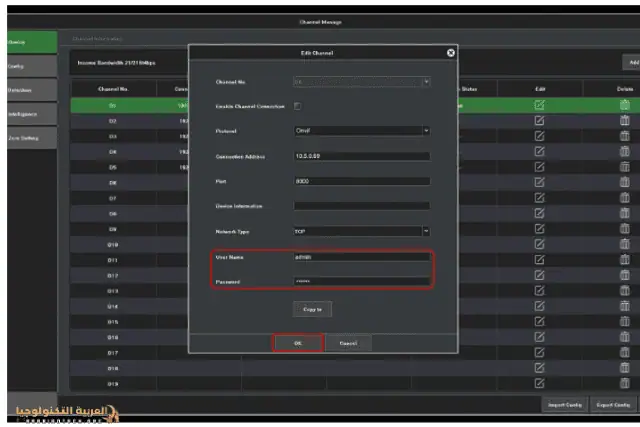This screenshot has height=427, width=640.
Task: Click the Channel No. column header
Action: [113, 89]
